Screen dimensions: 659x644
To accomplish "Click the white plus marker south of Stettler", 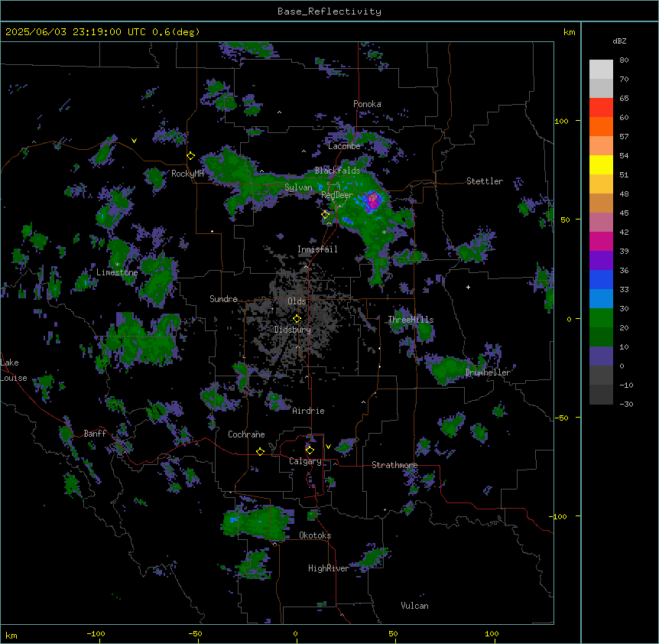I will (x=468, y=287).
